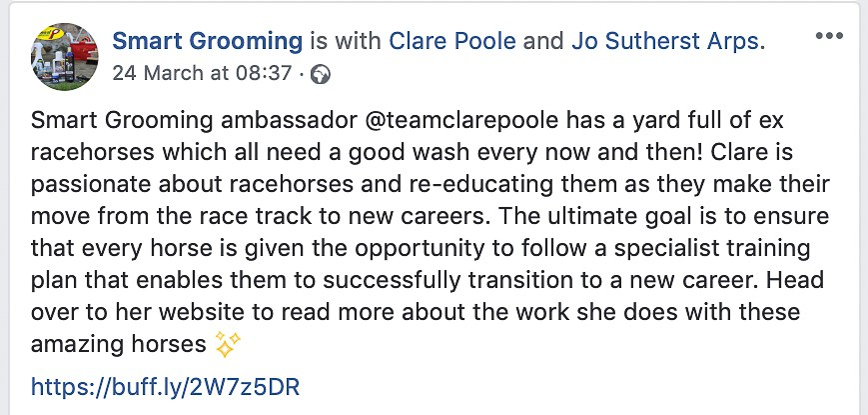Visit Clare Poole's tagged profile
868x415 pixels.
(453, 41)
